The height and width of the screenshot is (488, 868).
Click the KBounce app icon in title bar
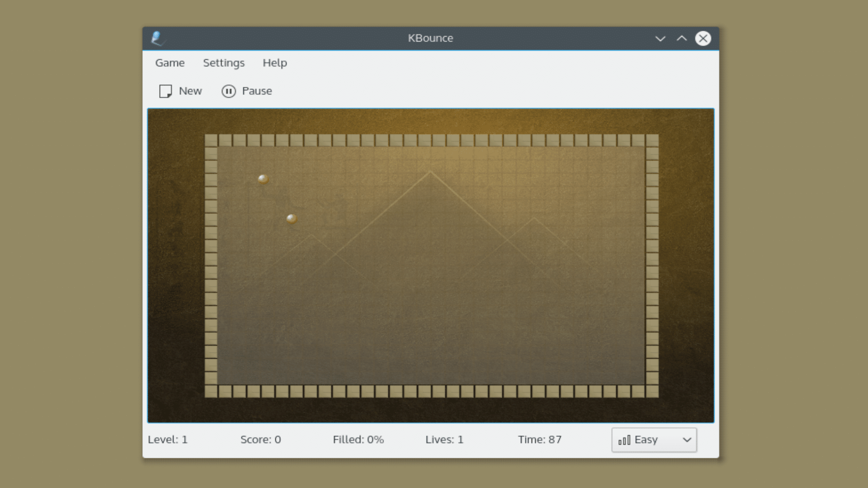[157, 38]
